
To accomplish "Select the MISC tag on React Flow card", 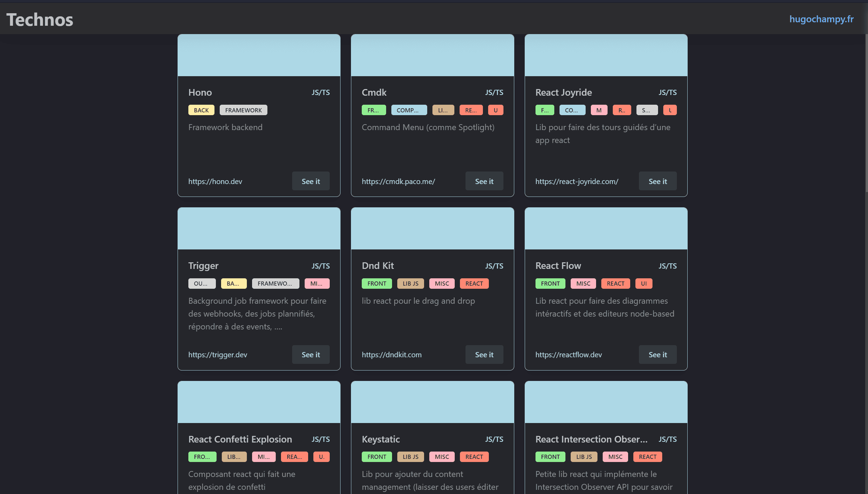I will pyautogui.click(x=583, y=283).
